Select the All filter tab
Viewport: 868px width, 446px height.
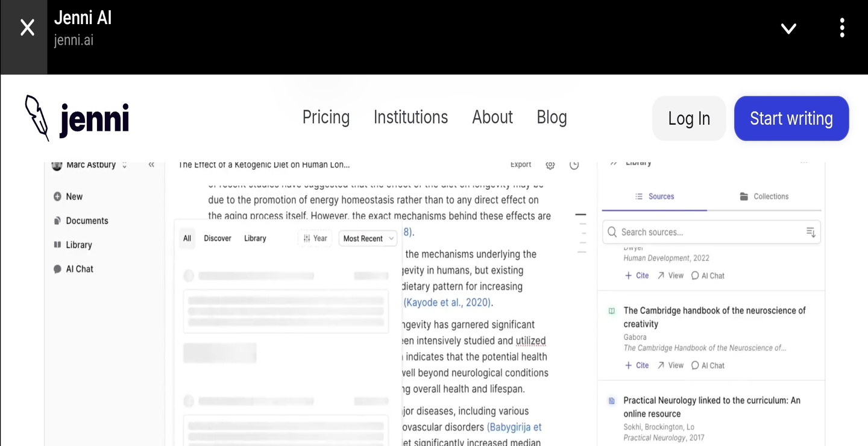187,238
